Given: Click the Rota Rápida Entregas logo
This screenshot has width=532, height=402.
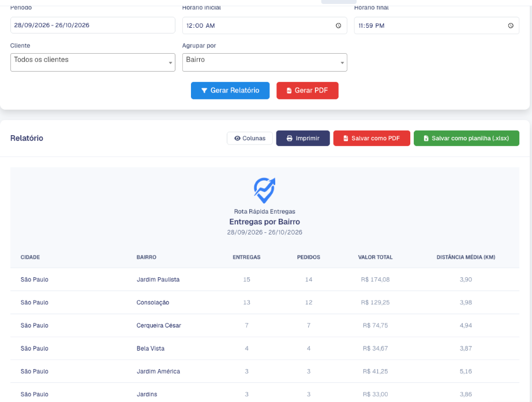Looking at the screenshot, I should (265, 191).
